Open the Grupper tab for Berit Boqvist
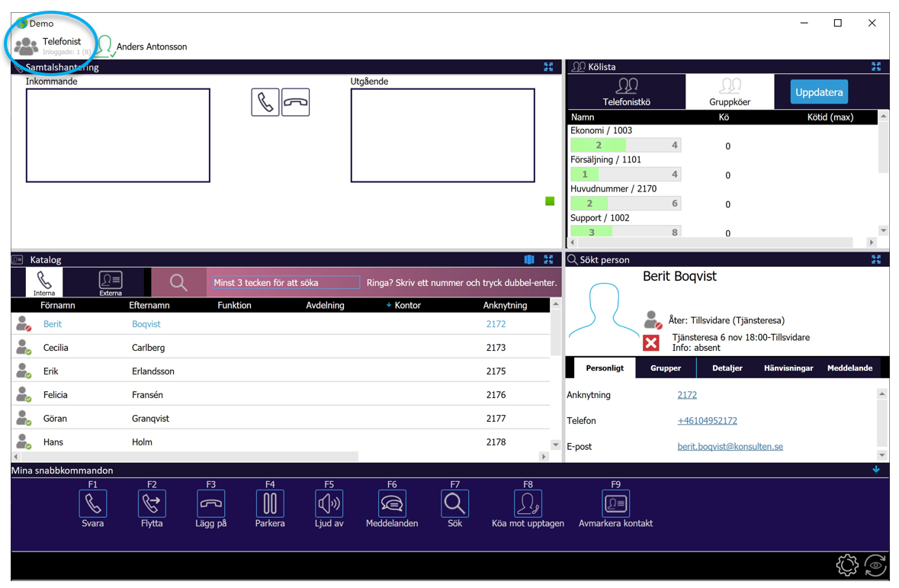The image size is (899, 588). coord(666,368)
